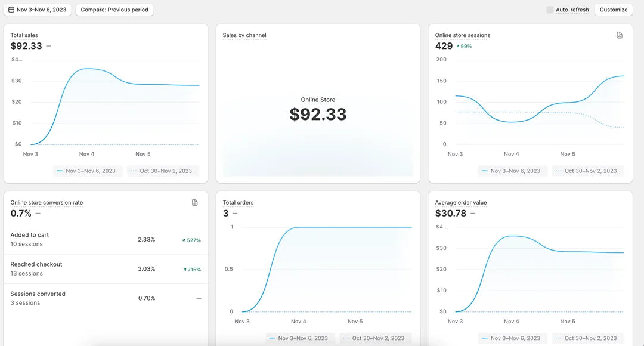Toggle the Auto-refresh checkbox
This screenshot has width=644, height=346.
click(550, 10)
